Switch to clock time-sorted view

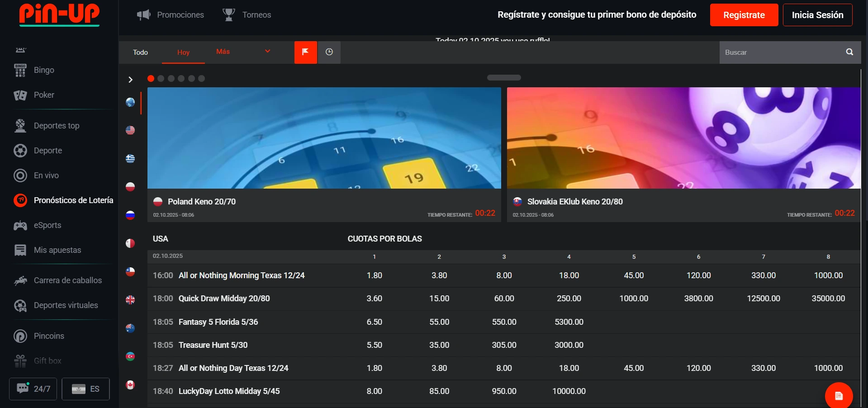329,52
